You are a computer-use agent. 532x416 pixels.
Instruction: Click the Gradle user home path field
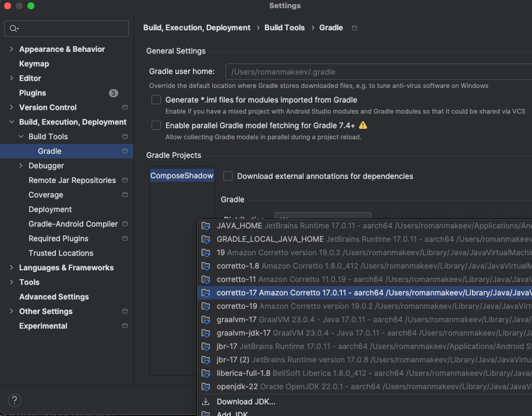(379, 72)
